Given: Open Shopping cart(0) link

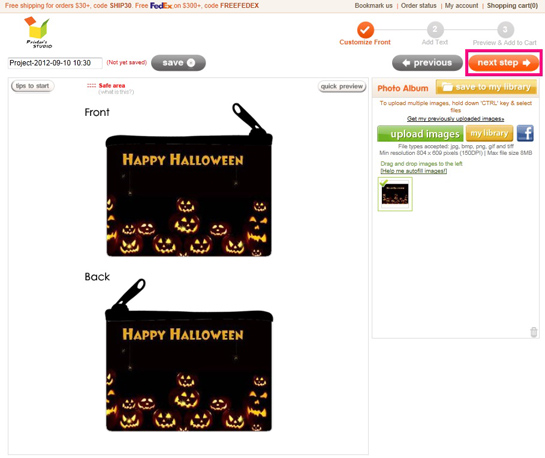Looking at the screenshot, I should click(512, 6).
